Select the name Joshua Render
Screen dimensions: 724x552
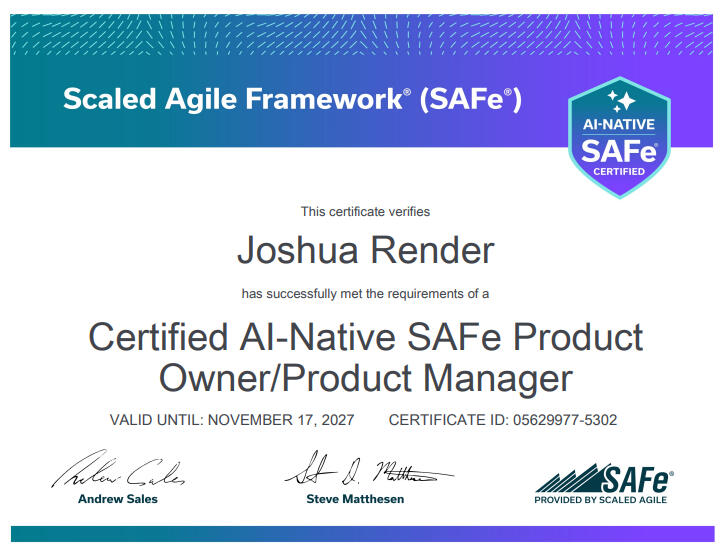pos(365,250)
